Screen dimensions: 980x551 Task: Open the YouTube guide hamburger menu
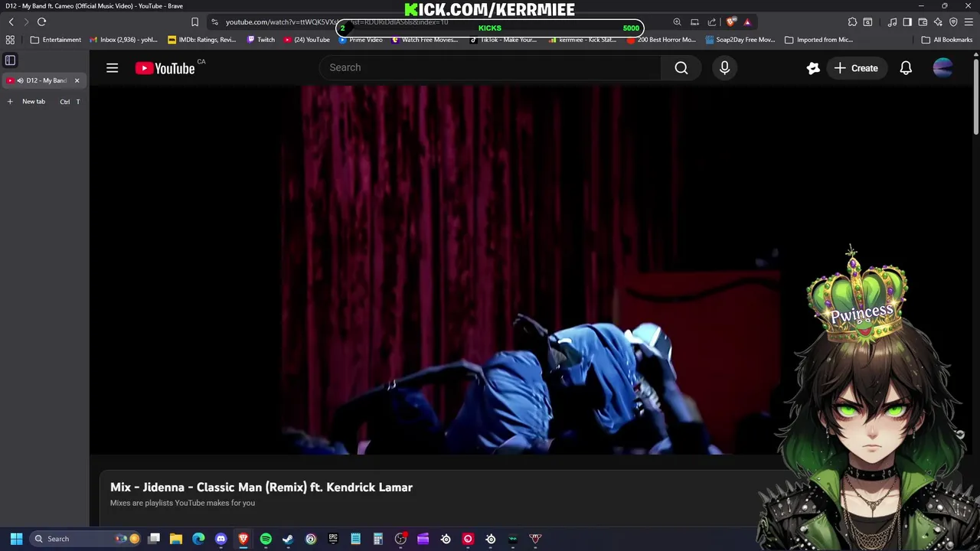(x=112, y=68)
